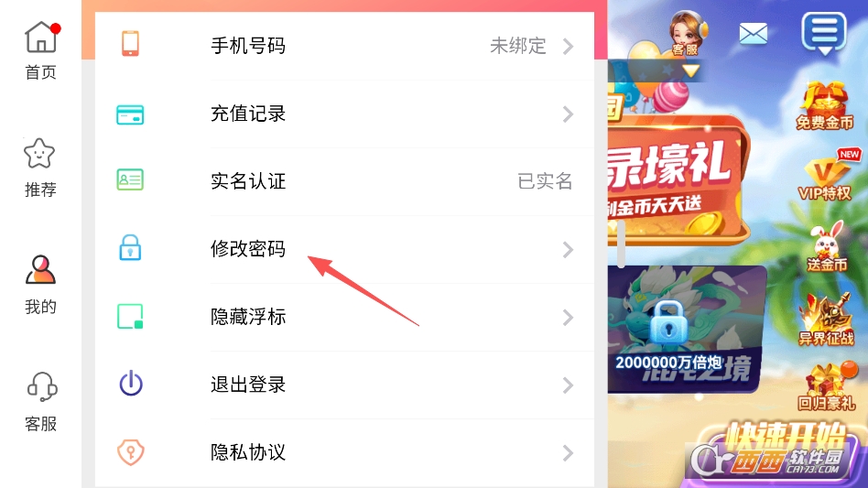The height and width of the screenshot is (488, 868).
Task: Tap the 客服 girl avatar icon
Action: tap(687, 34)
